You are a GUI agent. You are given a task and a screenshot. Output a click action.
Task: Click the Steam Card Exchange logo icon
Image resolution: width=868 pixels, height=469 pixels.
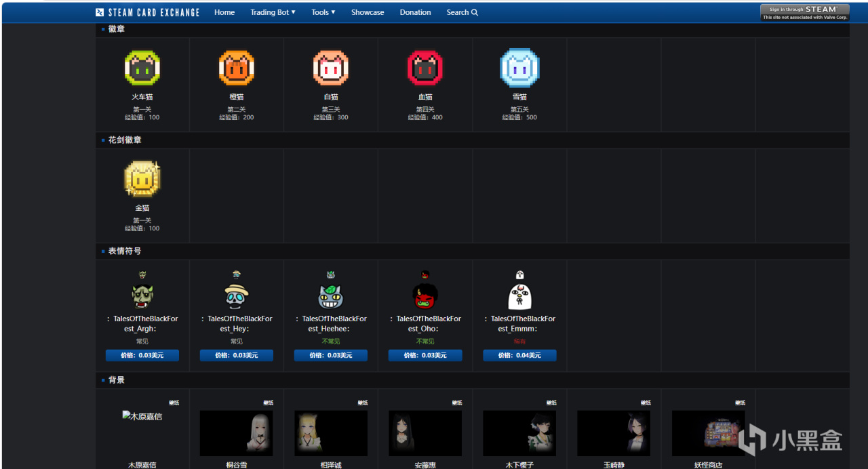click(x=100, y=12)
